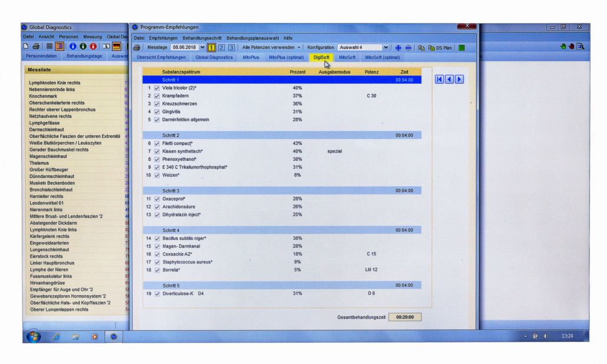
Task: Select Messtage day 1 button
Action: [x=212, y=48]
